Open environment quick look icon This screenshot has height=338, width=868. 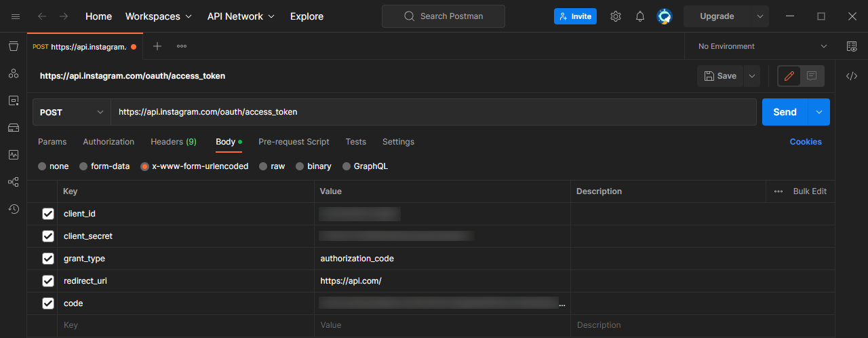point(852,46)
